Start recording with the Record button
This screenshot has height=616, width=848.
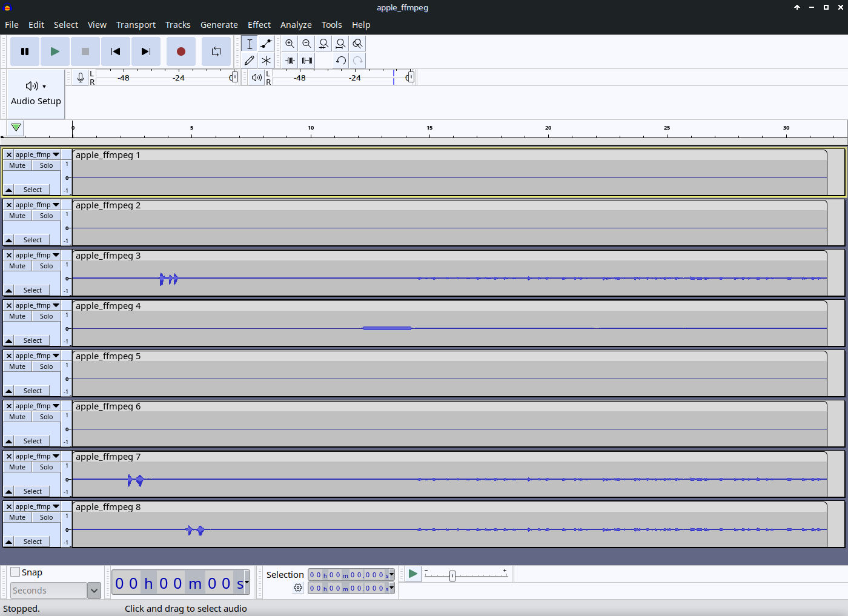coord(181,51)
